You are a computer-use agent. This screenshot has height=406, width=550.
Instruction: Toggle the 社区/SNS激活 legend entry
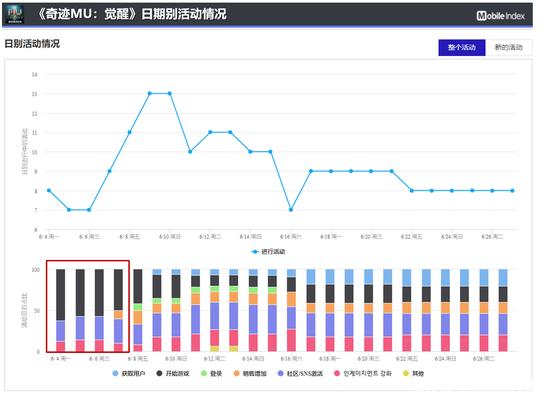300,373
